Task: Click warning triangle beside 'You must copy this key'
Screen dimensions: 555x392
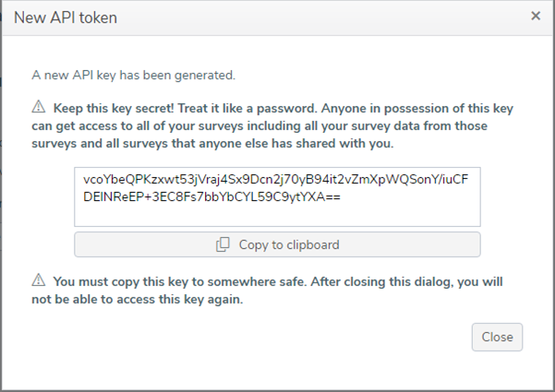Action: [39, 280]
